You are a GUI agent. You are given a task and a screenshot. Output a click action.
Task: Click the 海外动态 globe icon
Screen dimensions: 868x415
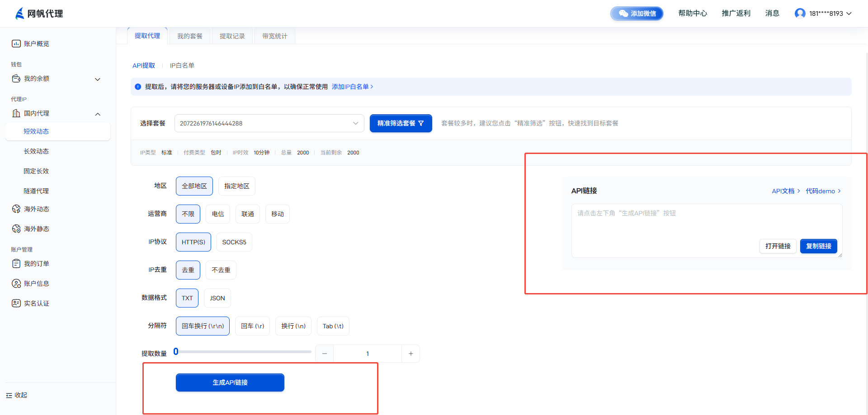click(16, 209)
